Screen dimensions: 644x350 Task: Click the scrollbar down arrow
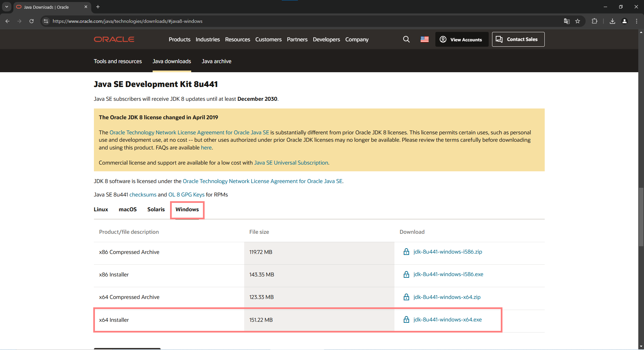pyautogui.click(x=641, y=346)
